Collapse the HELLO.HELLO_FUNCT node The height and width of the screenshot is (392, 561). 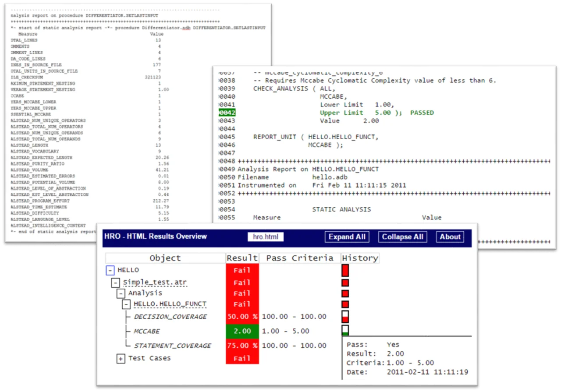click(127, 304)
